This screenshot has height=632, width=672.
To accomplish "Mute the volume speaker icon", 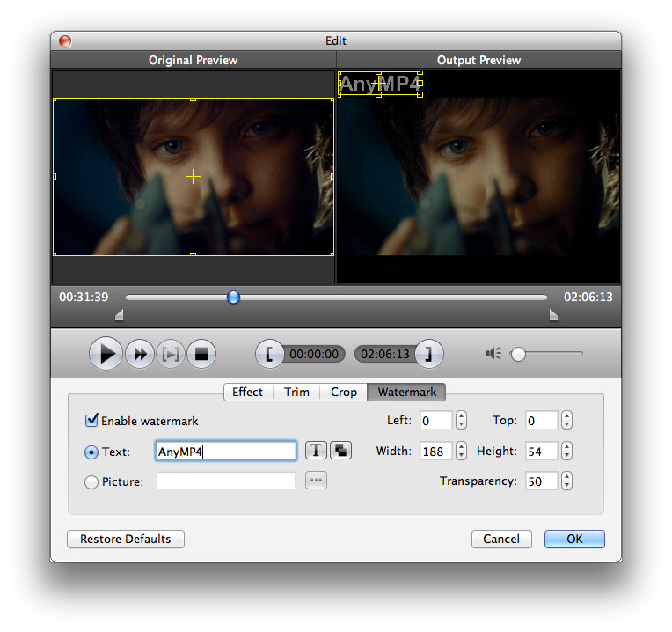I will [493, 354].
